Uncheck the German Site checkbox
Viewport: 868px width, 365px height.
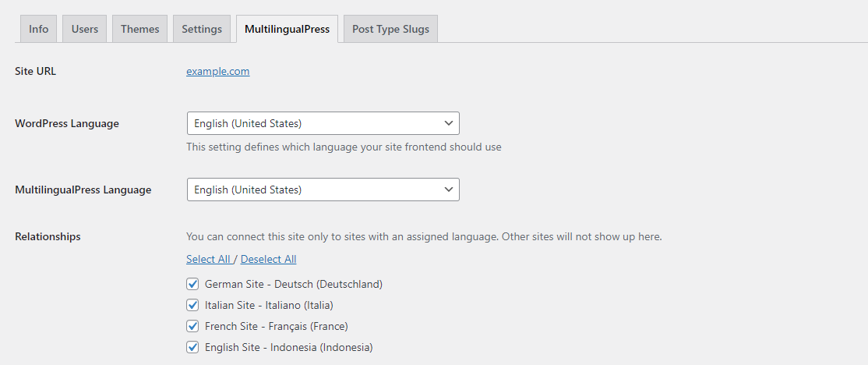pyautogui.click(x=192, y=284)
